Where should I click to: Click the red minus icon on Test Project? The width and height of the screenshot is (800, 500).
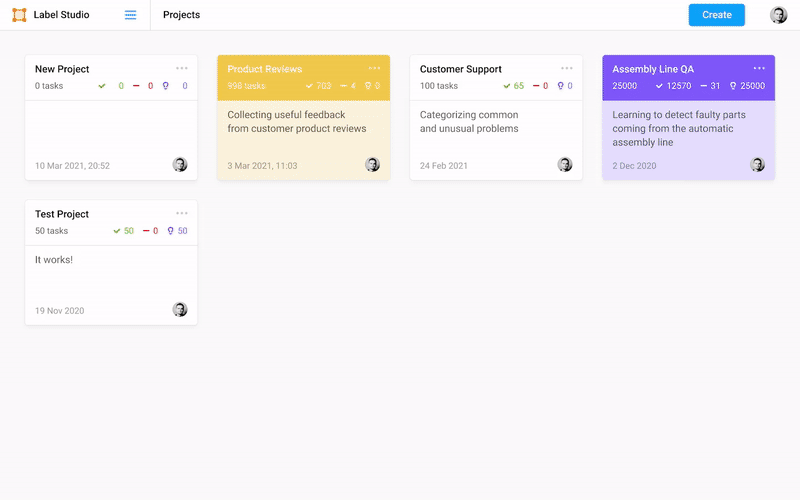146,231
